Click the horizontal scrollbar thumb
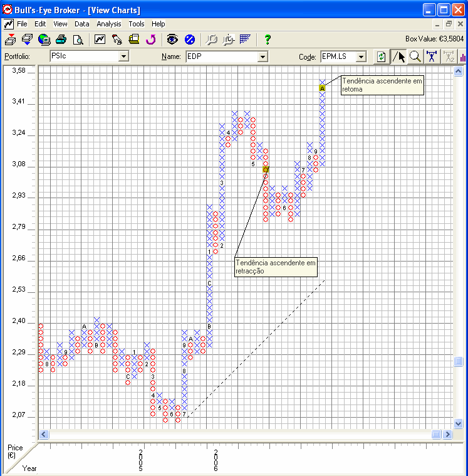The height and width of the screenshot is (476, 468). 436,435
